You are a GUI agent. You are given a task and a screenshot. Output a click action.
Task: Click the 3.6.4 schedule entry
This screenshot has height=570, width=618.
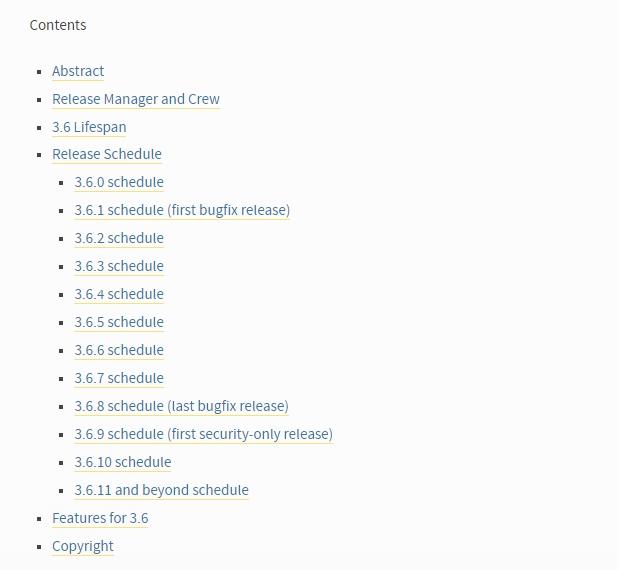click(119, 294)
